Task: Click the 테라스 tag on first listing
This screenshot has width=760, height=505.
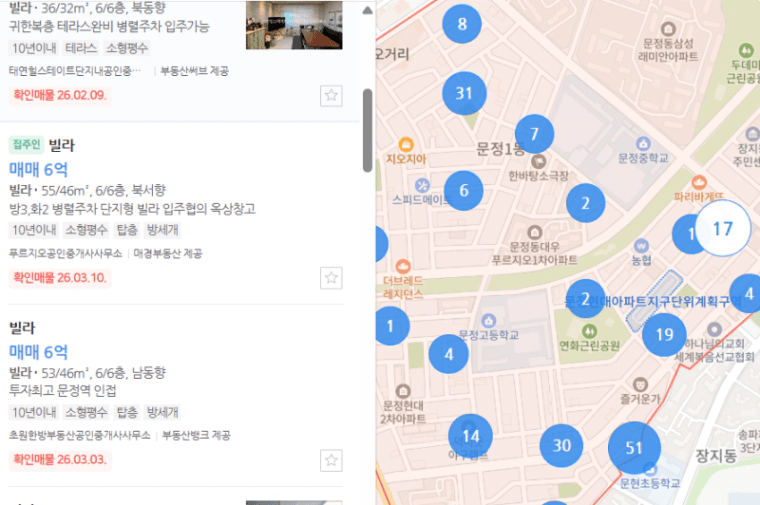Action: (x=81, y=48)
